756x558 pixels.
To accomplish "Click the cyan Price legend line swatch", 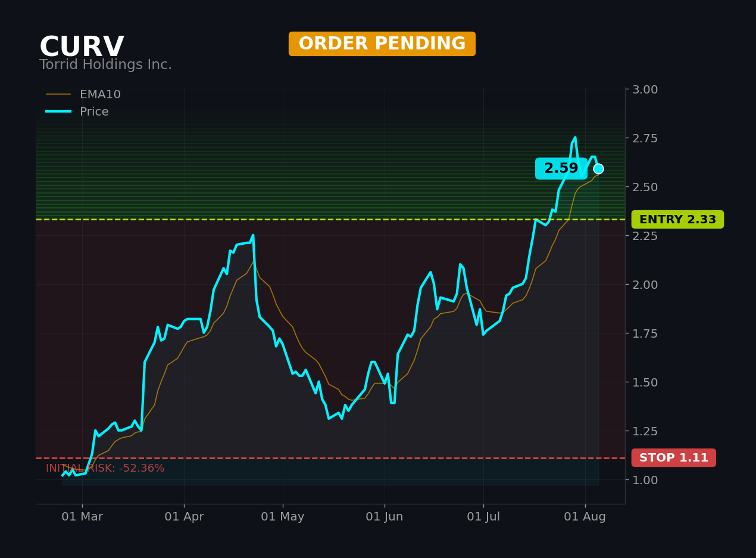I will tap(58, 112).
